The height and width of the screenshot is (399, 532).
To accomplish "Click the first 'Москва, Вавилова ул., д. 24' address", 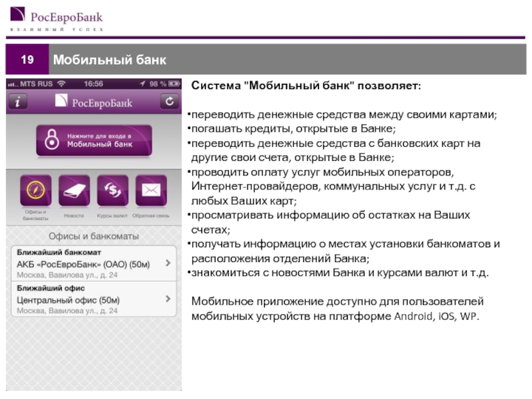I will coord(67,275).
